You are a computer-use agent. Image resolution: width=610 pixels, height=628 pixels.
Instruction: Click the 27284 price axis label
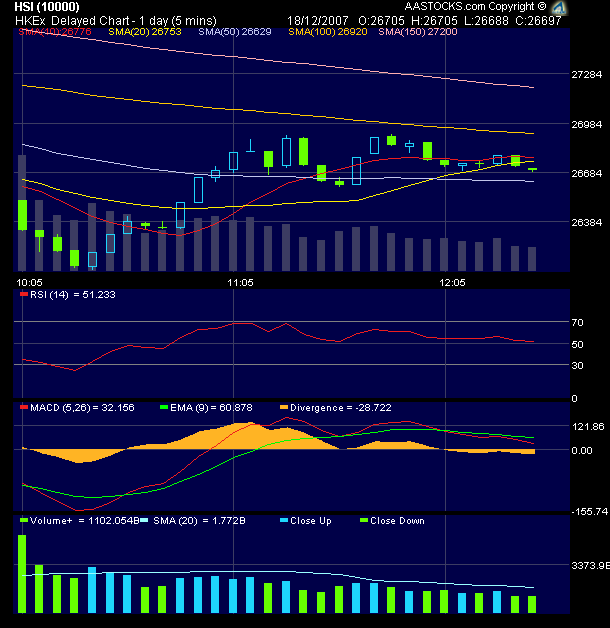click(x=586, y=74)
